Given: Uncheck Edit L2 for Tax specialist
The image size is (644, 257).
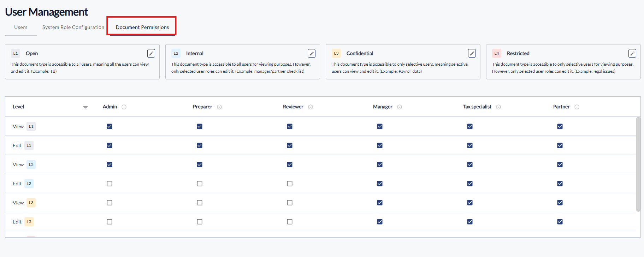Looking at the screenshot, I should 470,184.
